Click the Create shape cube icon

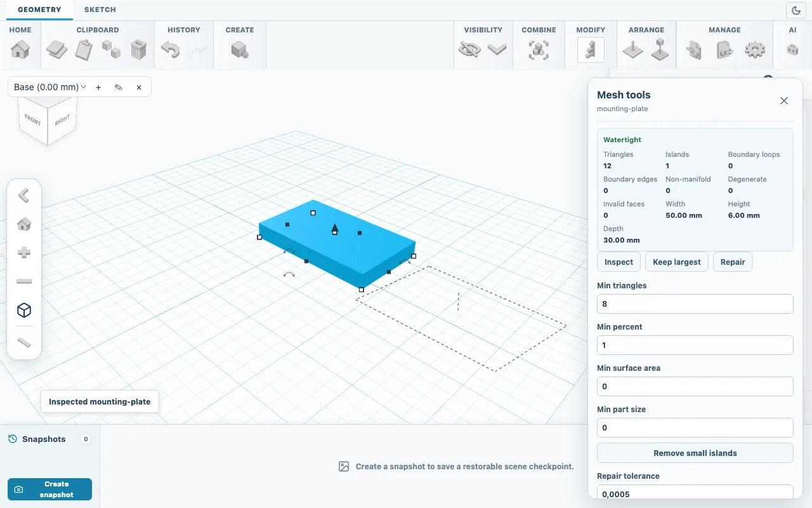(x=240, y=50)
